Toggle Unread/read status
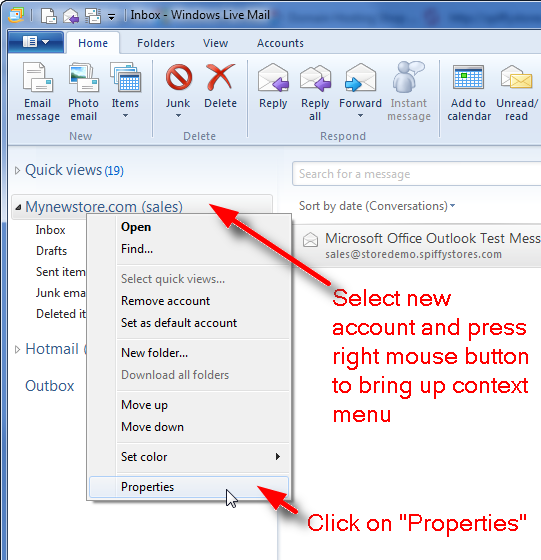Screen dimensions: 541x560 [517, 92]
